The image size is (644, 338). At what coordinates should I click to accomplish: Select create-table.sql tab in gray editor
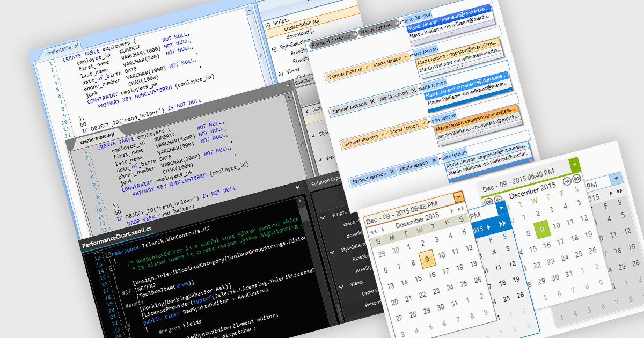(97, 139)
